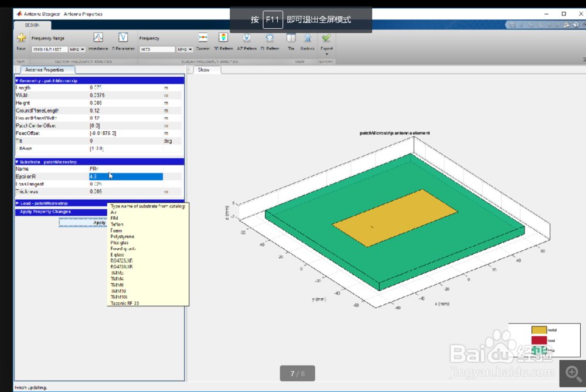Collapse the Geometry - patchMicrostrip section
This screenshot has height=392, width=586.
[17, 81]
